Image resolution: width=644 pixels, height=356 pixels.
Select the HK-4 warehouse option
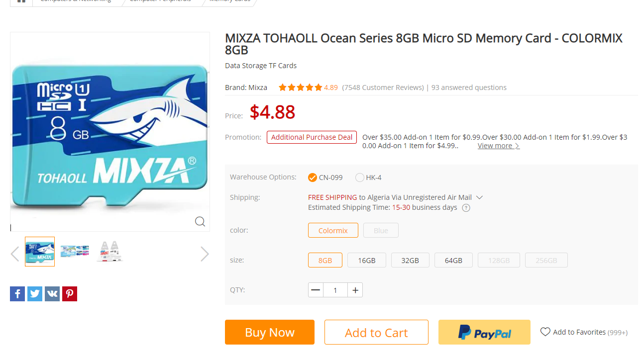point(360,178)
